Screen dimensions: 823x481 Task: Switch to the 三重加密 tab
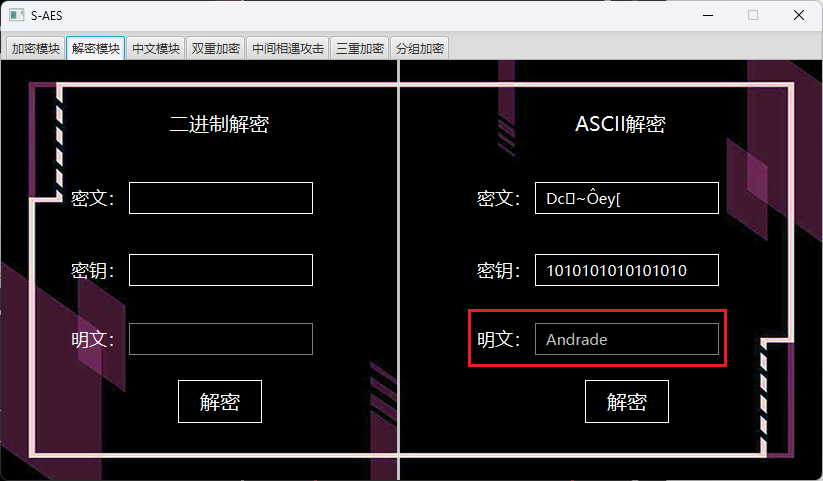click(x=360, y=48)
